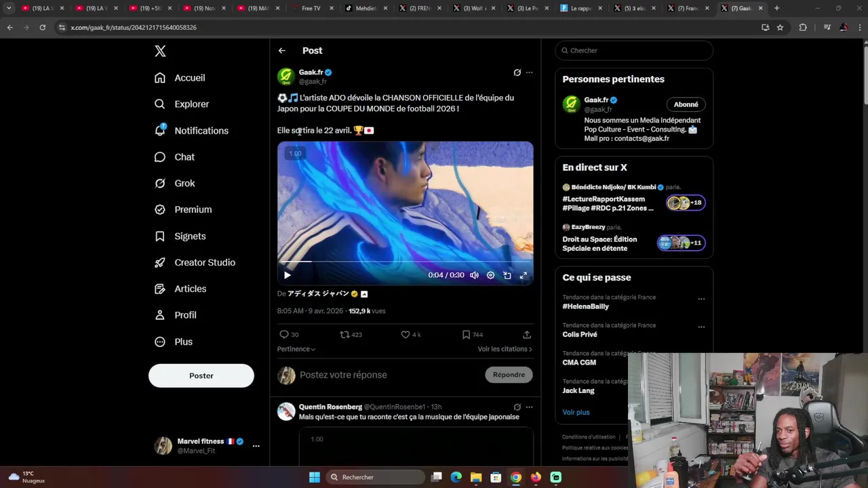Open more options on Quentin Rosenberg reply
The height and width of the screenshot is (488, 868).
[x=529, y=407]
